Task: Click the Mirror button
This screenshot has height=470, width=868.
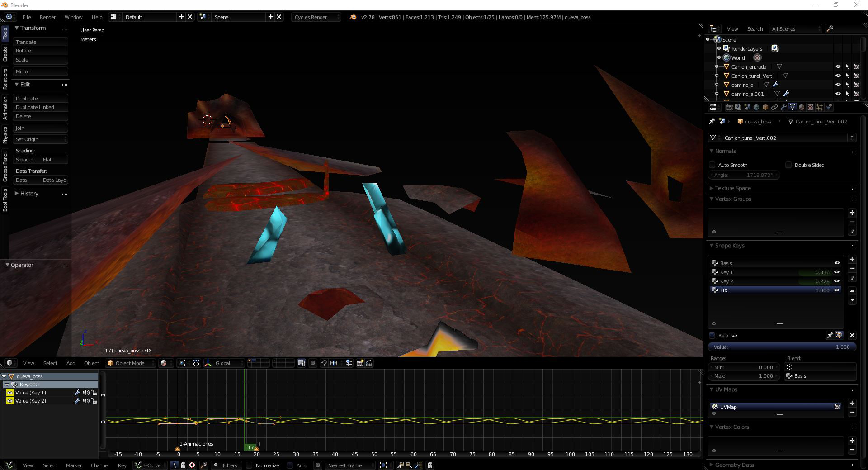Action: click(x=40, y=71)
